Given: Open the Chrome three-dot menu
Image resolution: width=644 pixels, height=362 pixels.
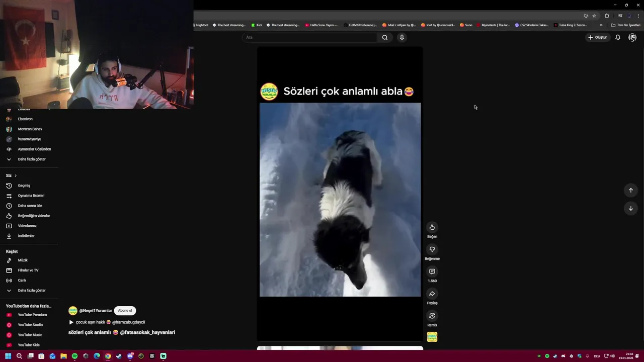Looking at the screenshot, I should [x=637, y=16].
